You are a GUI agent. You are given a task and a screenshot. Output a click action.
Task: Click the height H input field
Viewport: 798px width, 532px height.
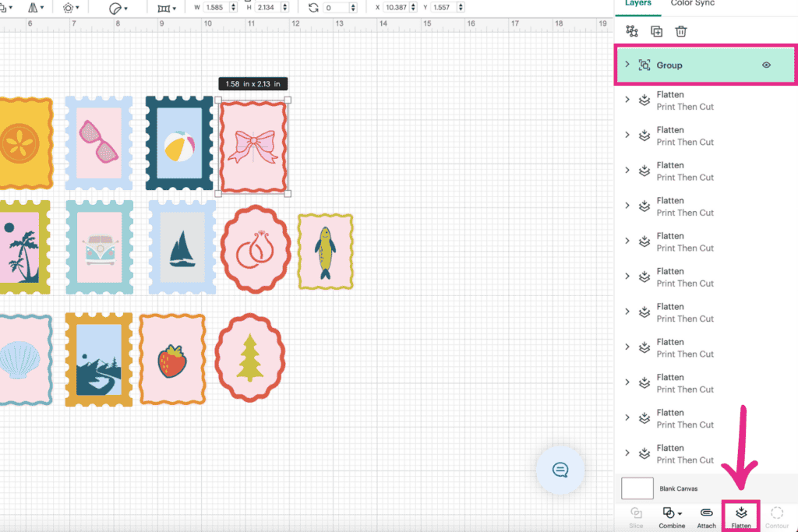tap(268, 8)
